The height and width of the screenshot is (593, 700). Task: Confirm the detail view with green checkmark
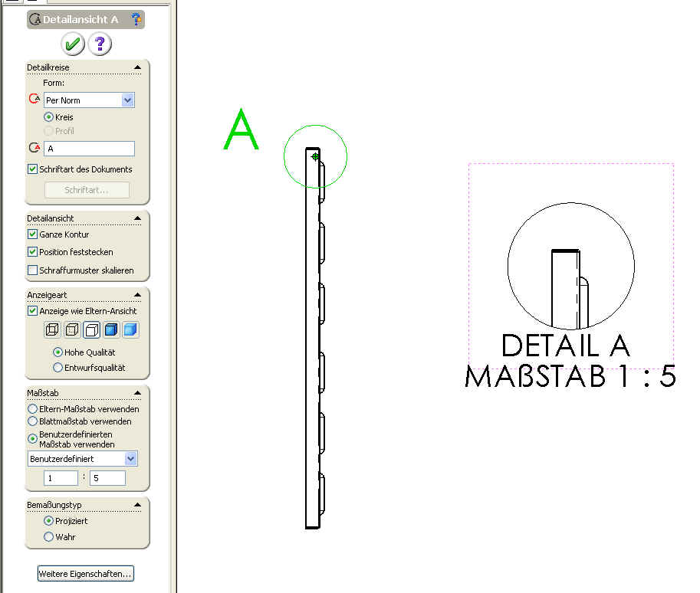(73, 44)
